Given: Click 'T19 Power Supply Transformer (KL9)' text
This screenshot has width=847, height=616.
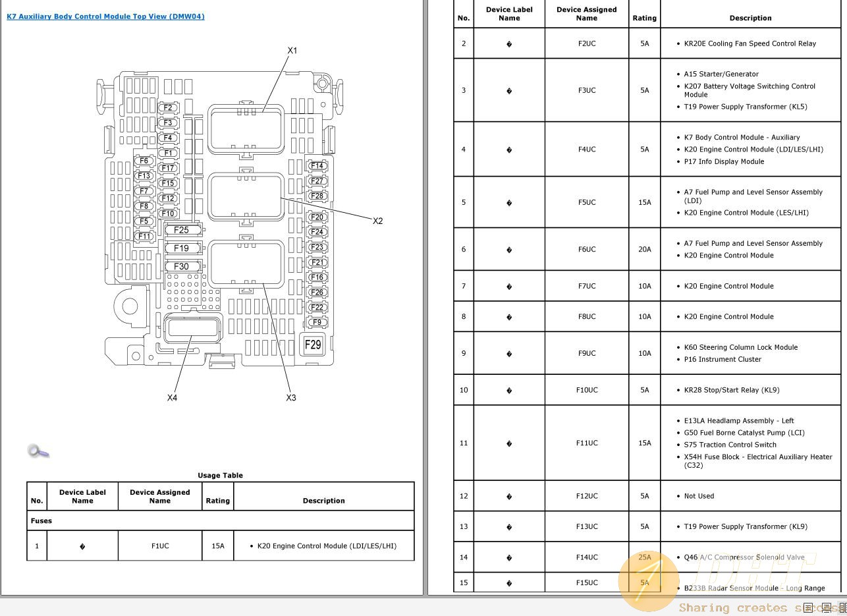Looking at the screenshot, I should [746, 526].
